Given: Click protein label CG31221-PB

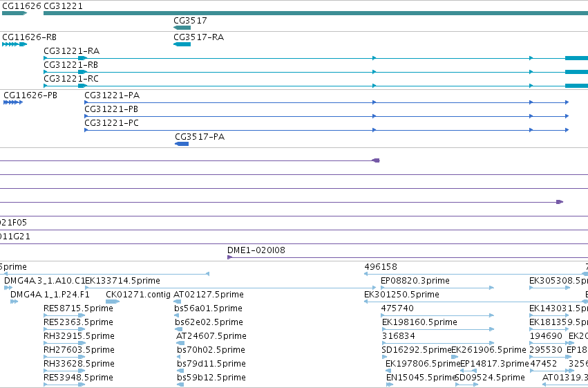Looking at the screenshot, I should [x=111, y=109].
